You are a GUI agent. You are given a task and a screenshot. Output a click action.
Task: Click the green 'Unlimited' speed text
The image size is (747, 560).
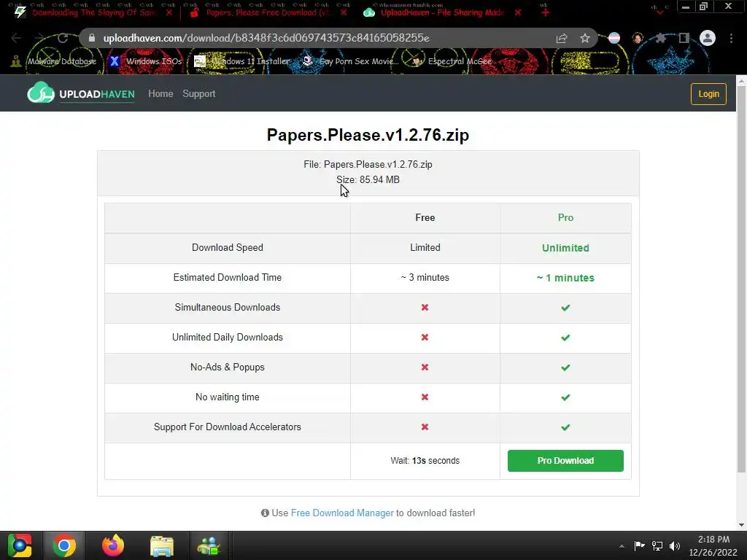point(565,248)
